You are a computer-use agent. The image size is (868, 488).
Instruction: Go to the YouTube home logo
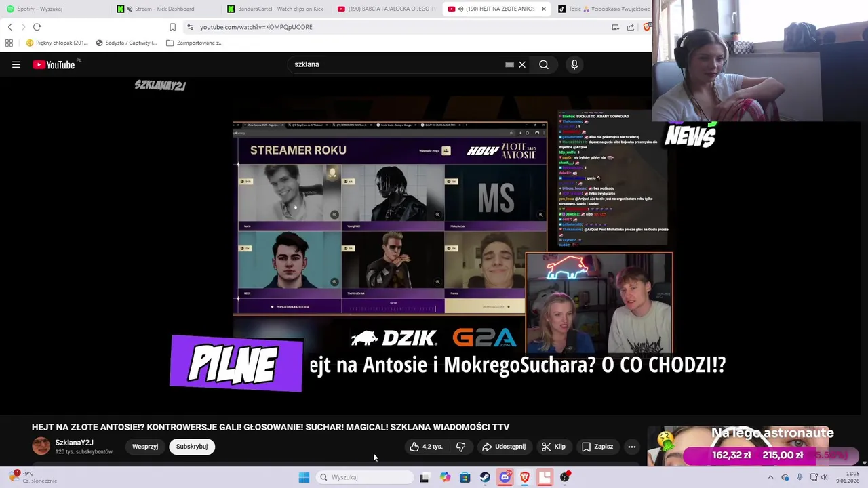point(54,64)
